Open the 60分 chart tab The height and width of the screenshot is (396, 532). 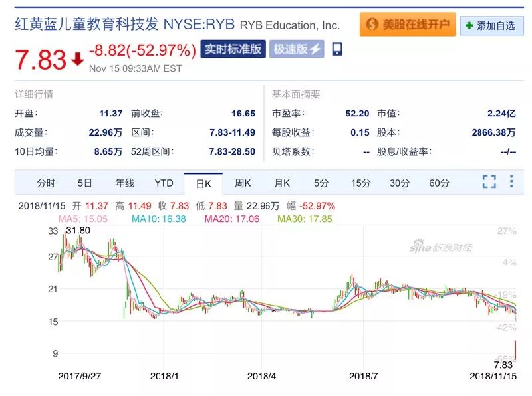439,183
